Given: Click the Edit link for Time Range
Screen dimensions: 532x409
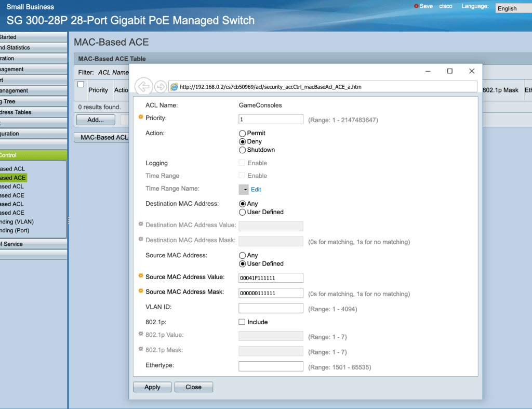Looking at the screenshot, I should pos(256,190).
